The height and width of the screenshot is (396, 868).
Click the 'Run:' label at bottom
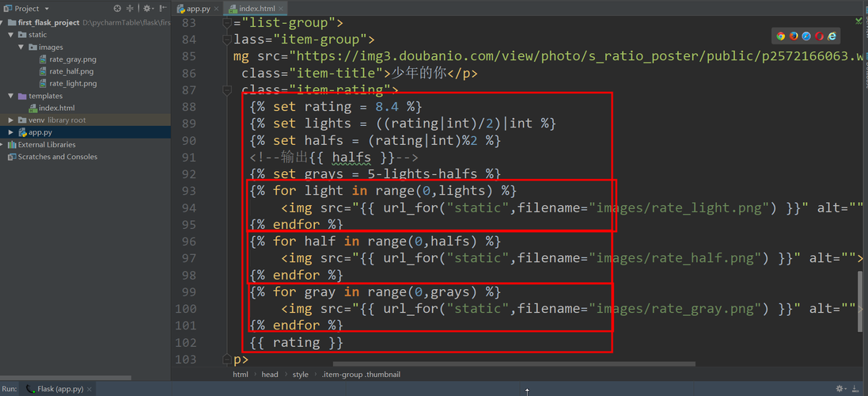tap(9, 389)
